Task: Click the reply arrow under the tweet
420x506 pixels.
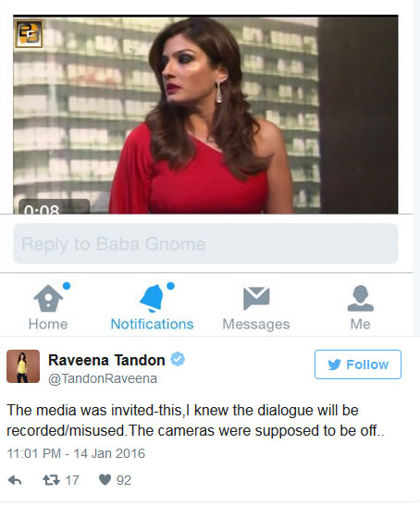Action: pos(15,480)
